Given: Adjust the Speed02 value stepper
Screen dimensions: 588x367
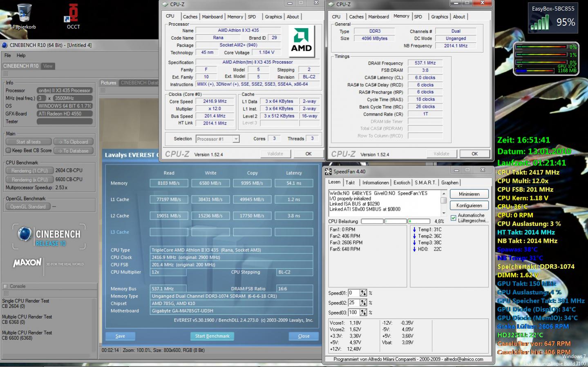Looking at the screenshot, I should click(x=363, y=303).
